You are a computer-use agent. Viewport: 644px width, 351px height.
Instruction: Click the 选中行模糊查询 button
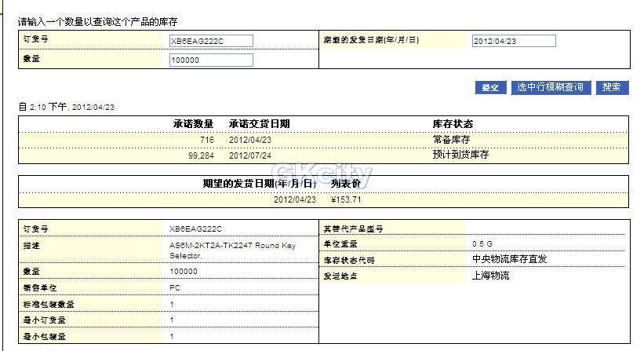[551, 87]
